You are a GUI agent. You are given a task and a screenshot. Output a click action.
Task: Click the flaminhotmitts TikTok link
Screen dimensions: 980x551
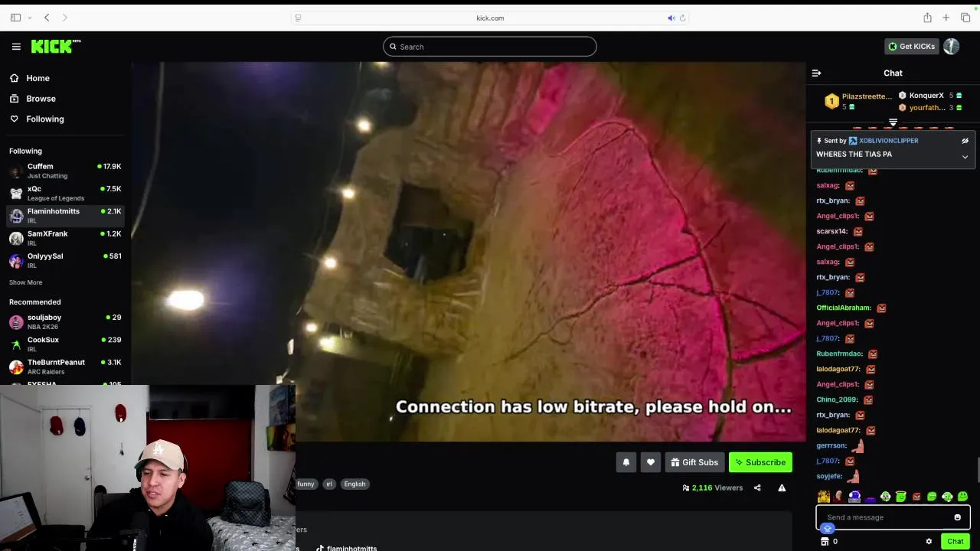346,547
